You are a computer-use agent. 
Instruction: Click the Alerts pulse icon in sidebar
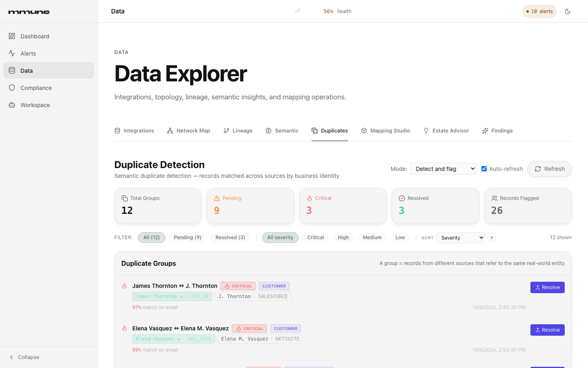[x=12, y=53]
